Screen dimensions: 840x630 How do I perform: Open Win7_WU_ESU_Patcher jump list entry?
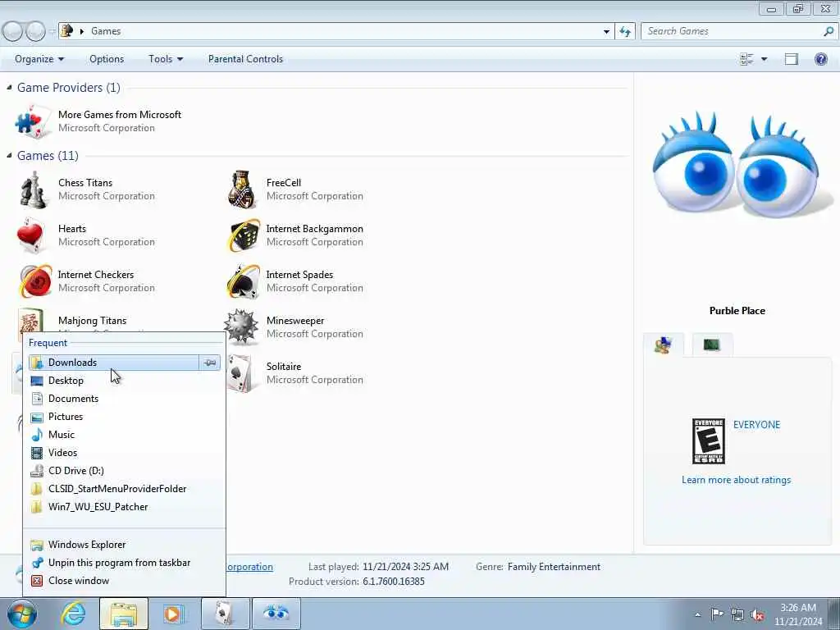125,507
